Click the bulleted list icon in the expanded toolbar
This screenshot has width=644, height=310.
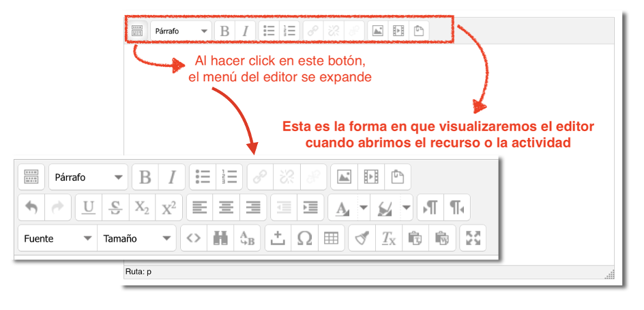point(203,178)
